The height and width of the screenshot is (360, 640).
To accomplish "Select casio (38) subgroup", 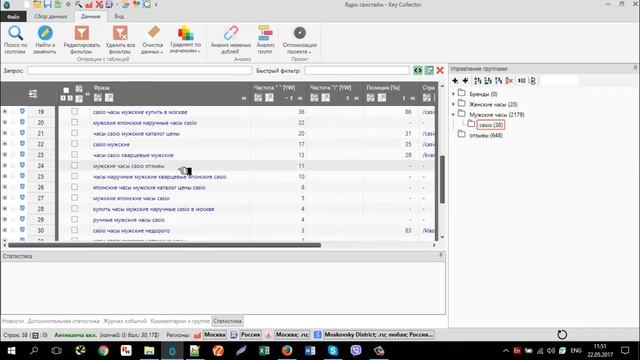I will tap(491, 125).
